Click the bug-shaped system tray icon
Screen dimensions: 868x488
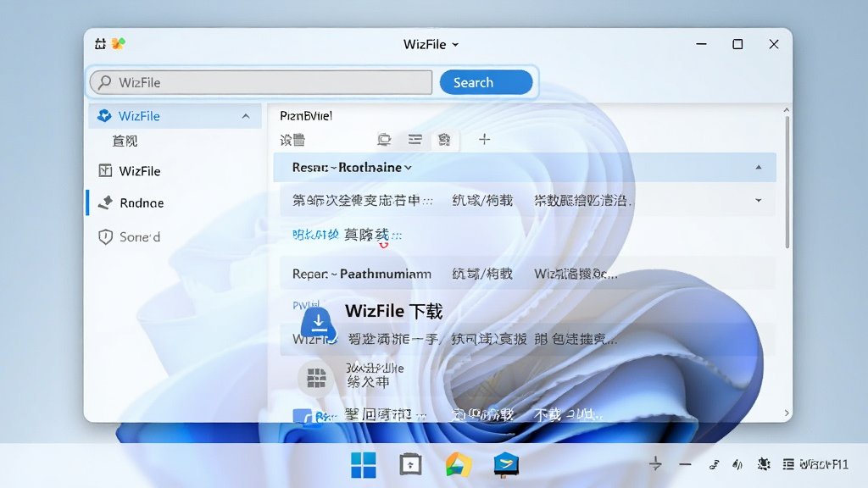(x=764, y=463)
